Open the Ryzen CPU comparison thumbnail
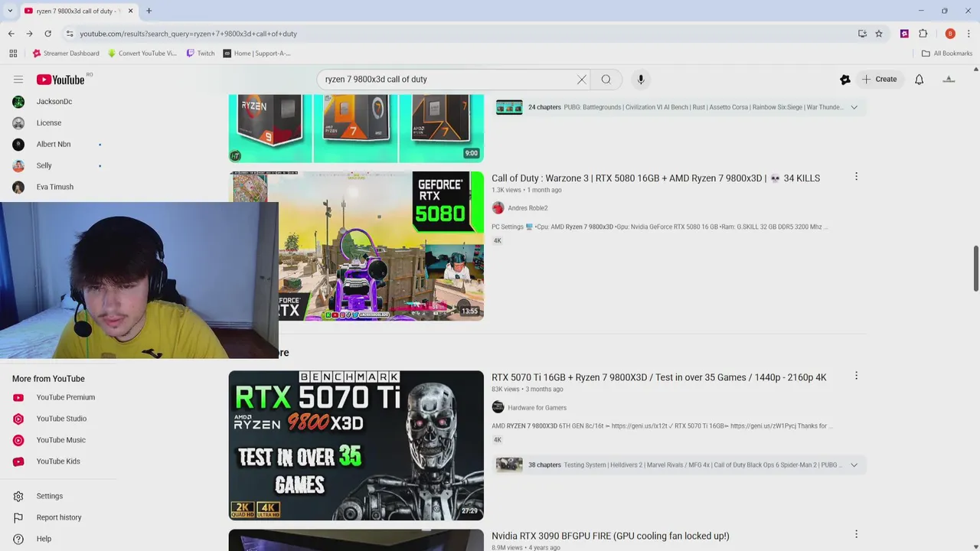 [x=356, y=128]
